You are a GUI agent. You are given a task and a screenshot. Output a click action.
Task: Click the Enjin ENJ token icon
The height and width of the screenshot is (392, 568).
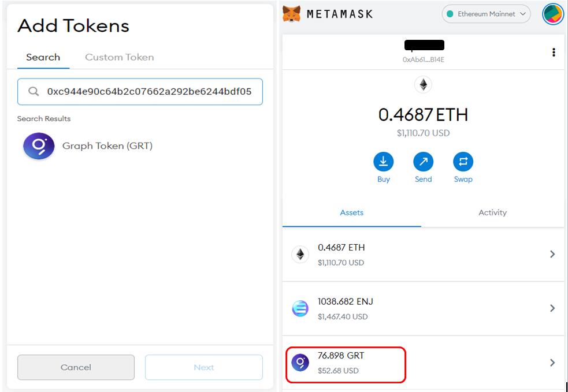pyautogui.click(x=300, y=308)
